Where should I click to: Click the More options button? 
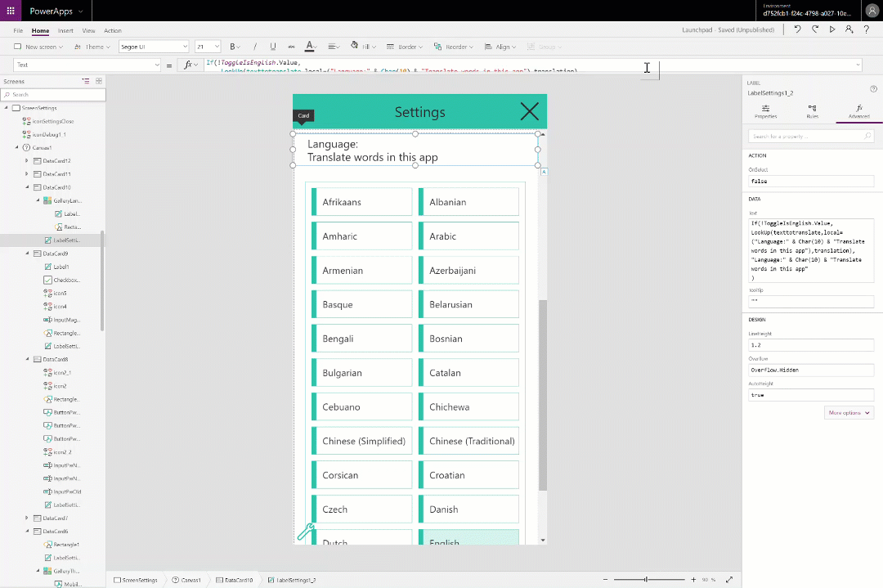click(849, 413)
